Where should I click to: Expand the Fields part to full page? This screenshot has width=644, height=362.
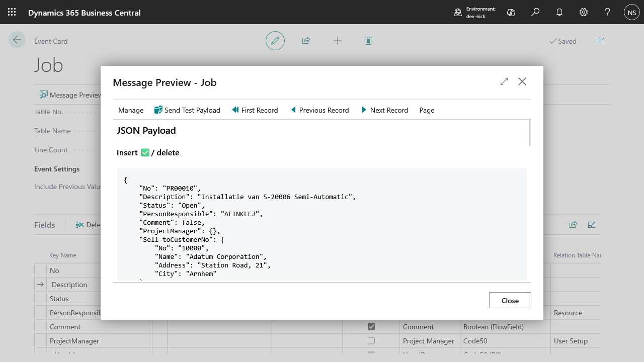point(592,225)
